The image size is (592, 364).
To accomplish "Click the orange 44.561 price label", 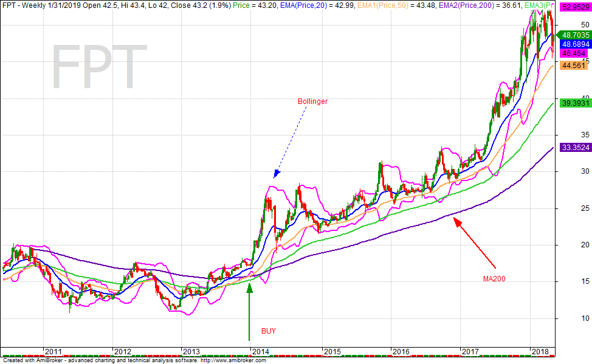I will coord(574,66).
